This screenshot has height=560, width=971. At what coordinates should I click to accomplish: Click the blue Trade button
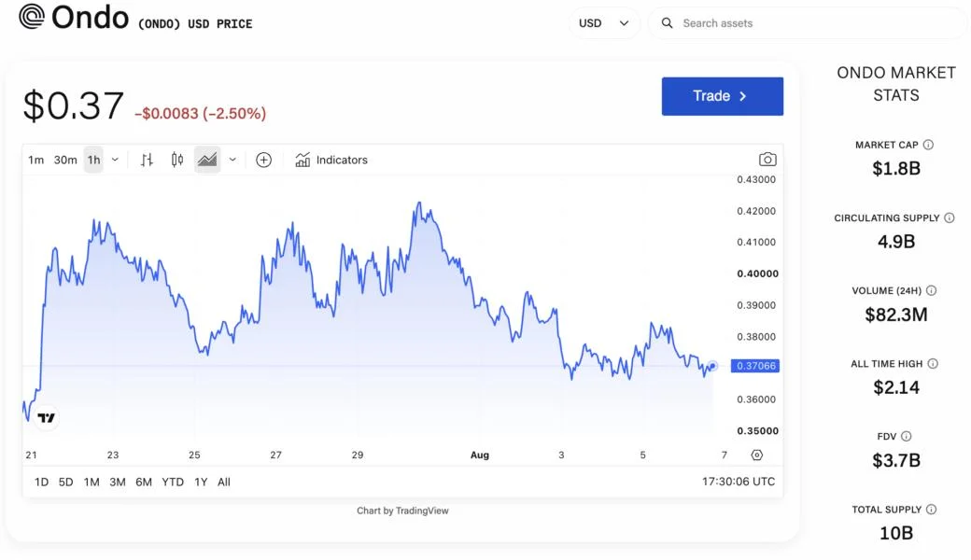[722, 96]
